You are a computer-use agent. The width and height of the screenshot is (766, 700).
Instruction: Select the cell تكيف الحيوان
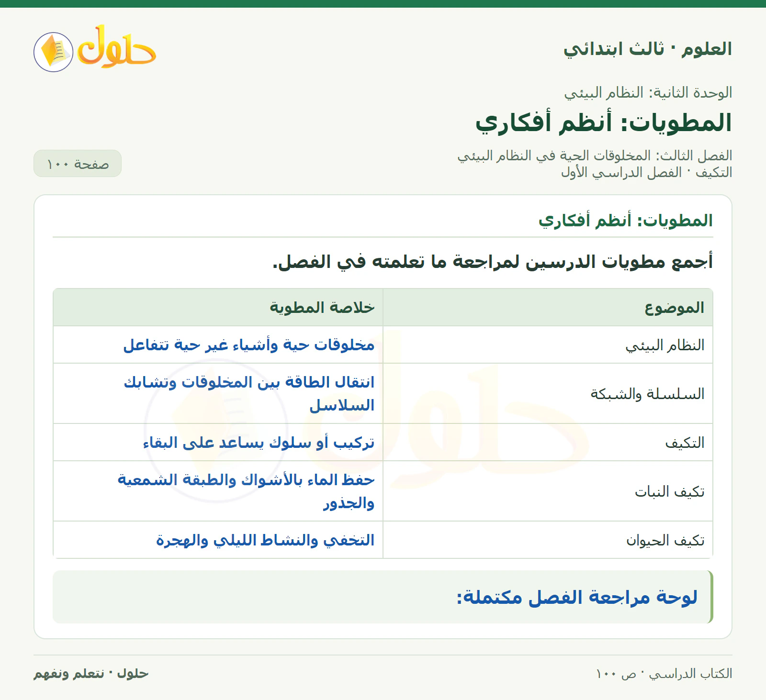[548, 540]
